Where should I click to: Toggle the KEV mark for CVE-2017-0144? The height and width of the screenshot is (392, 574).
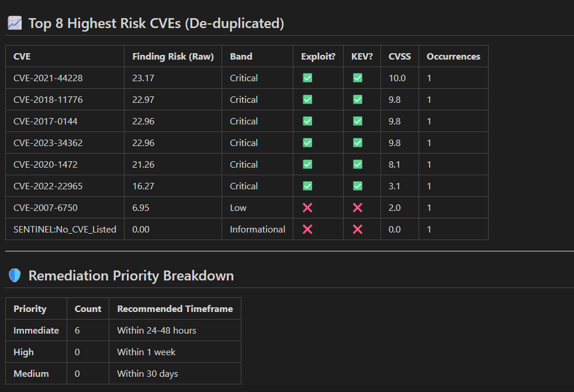pos(357,121)
